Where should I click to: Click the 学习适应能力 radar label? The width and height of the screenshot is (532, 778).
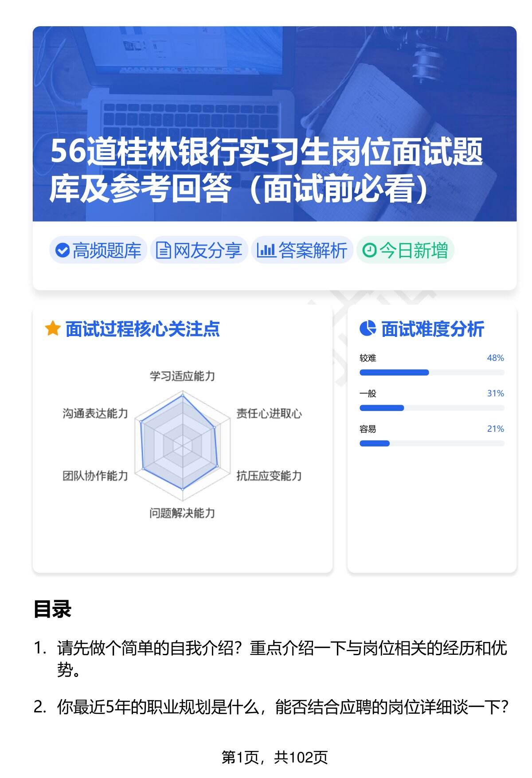[x=182, y=376]
